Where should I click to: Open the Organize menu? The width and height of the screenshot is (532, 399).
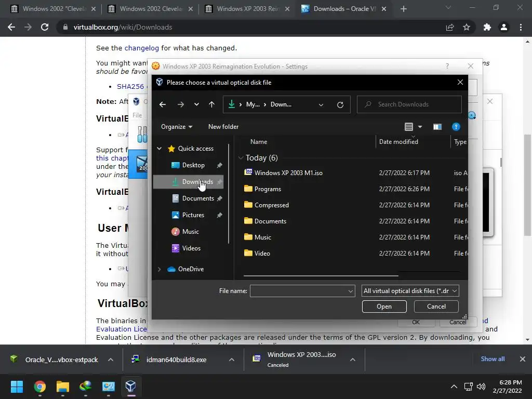coord(177,127)
